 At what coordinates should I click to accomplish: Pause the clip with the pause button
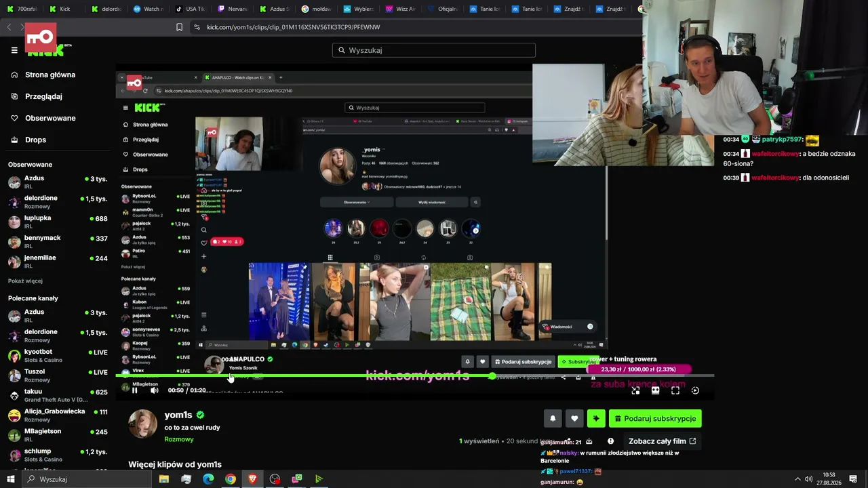pos(134,390)
